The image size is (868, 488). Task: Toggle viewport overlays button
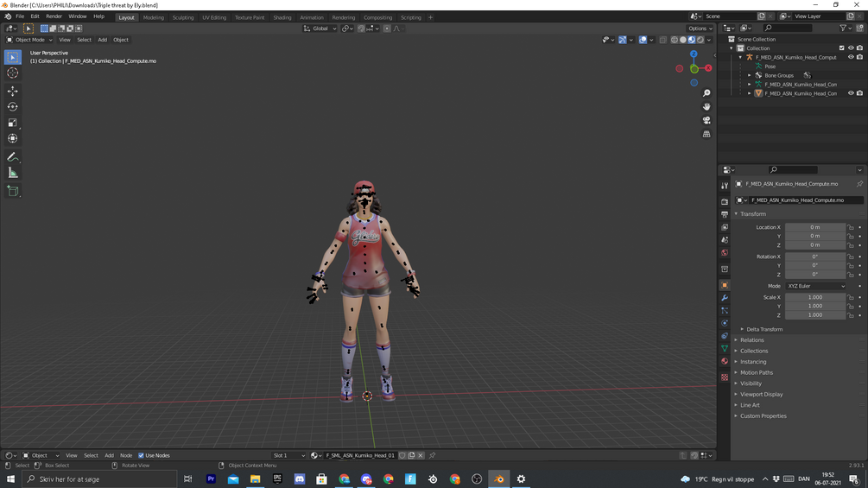point(643,40)
